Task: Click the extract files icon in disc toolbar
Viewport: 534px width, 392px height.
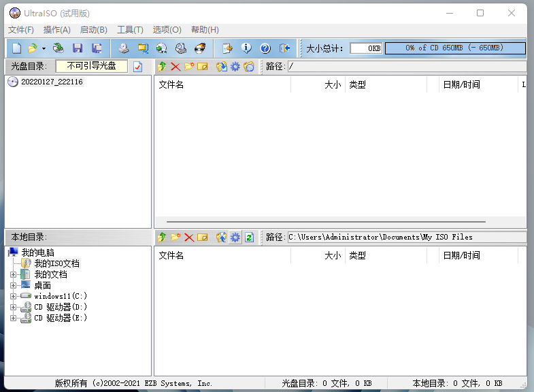Action: (x=221, y=67)
